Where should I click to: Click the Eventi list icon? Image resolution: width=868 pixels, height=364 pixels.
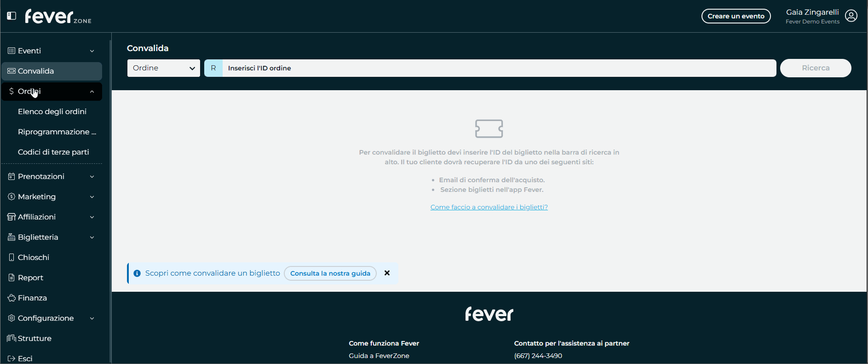point(11,51)
